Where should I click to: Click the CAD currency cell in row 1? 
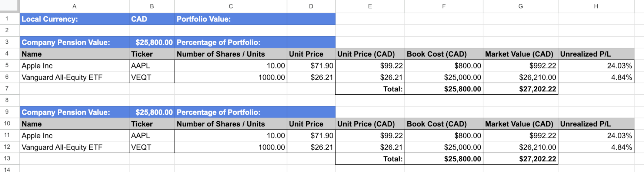pos(152,19)
